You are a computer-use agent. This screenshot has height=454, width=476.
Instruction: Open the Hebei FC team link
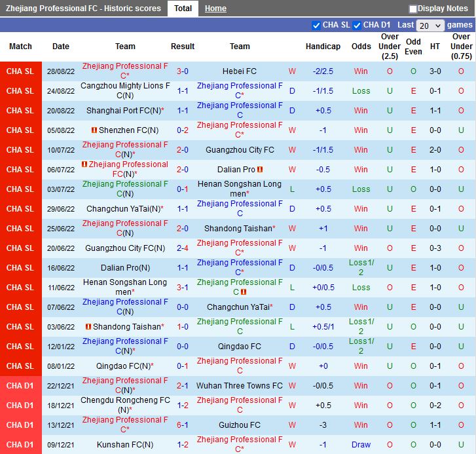tap(240, 71)
